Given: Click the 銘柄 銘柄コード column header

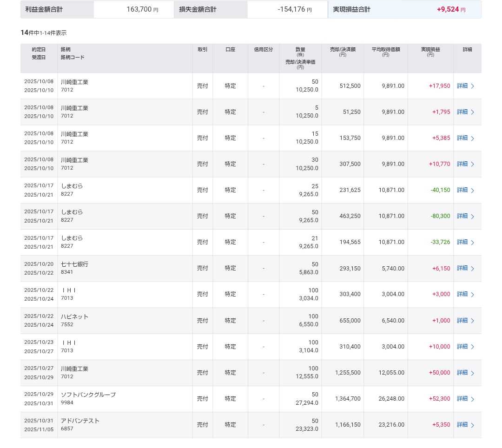Looking at the screenshot, I should coord(72,53).
